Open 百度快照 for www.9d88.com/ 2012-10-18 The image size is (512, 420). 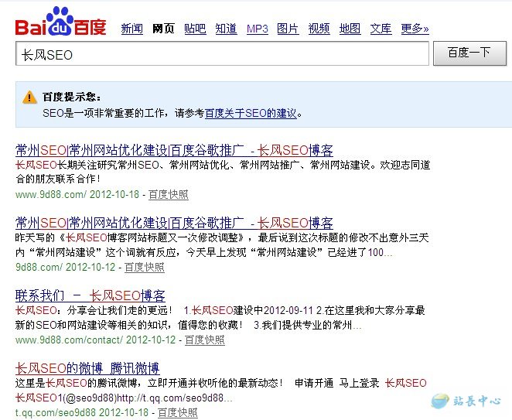click(168, 195)
